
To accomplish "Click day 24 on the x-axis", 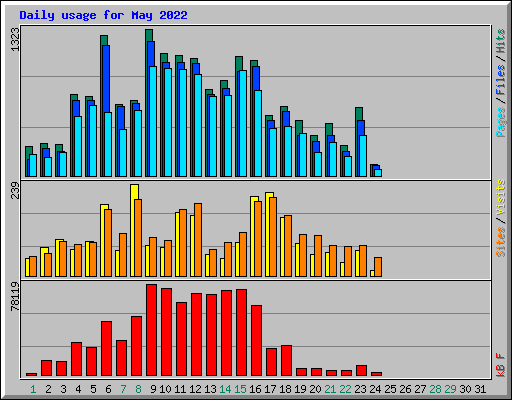I will [375, 389].
